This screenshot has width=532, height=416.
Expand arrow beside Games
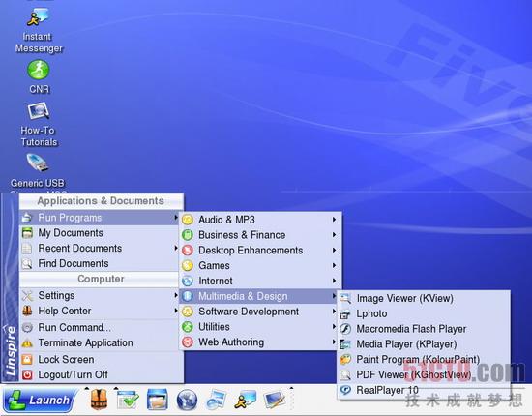coord(335,265)
